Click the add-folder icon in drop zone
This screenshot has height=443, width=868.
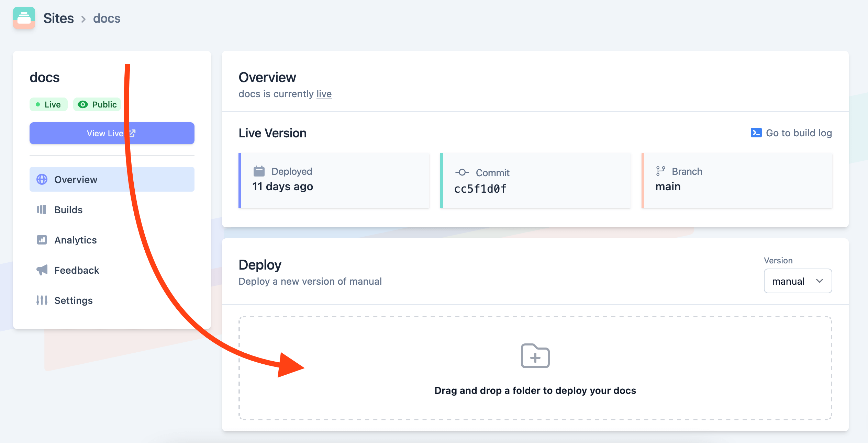[x=535, y=356]
